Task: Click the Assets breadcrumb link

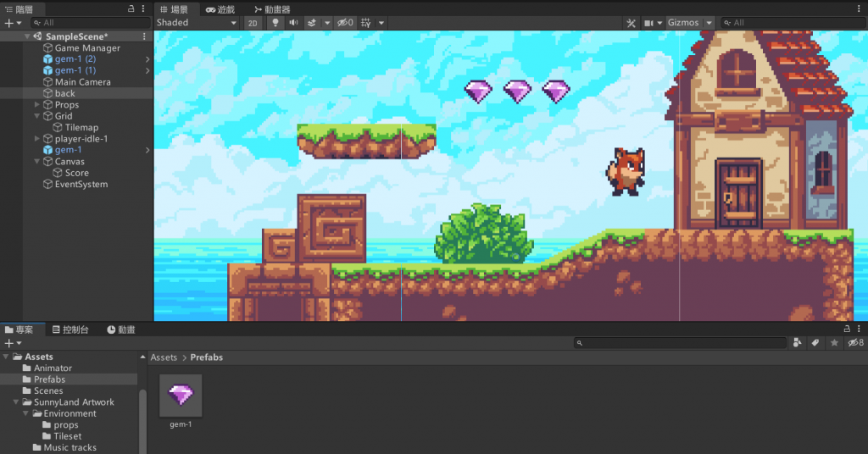Action: click(164, 357)
